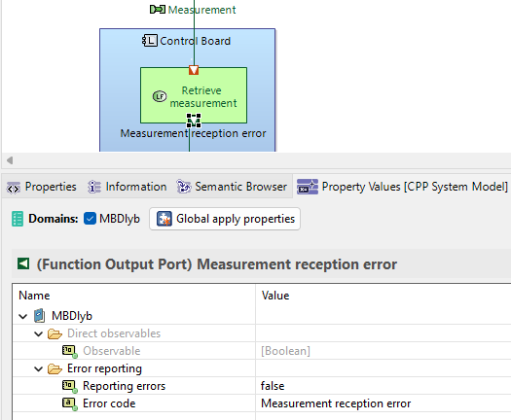
Task: Select Property Values [CPP System Model] tab
Action: pos(403,187)
